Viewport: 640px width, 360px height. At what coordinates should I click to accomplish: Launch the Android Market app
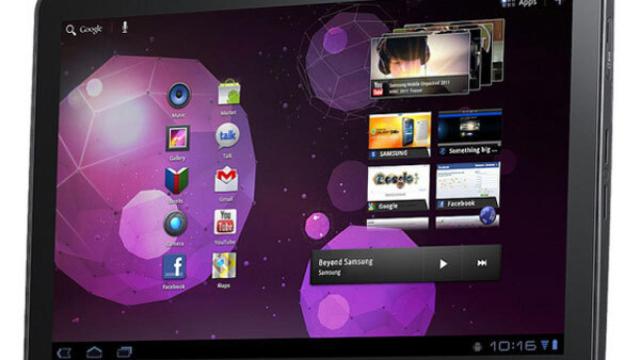pos(229,93)
